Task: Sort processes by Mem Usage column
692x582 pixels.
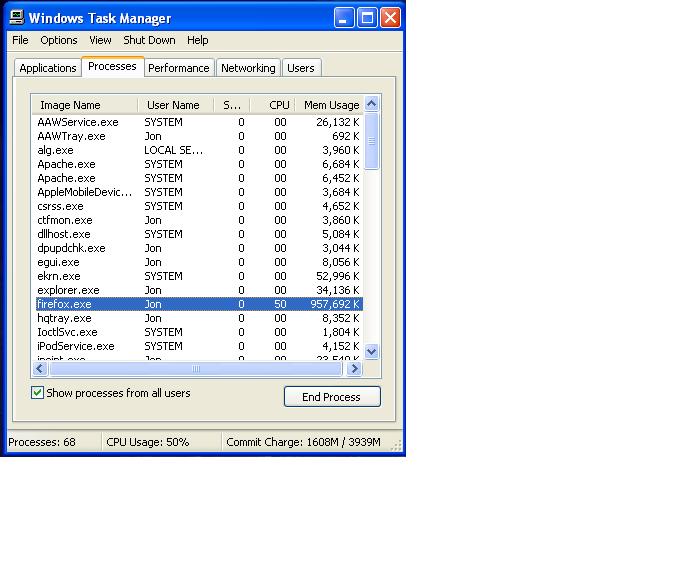Action: pyautogui.click(x=330, y=105)
